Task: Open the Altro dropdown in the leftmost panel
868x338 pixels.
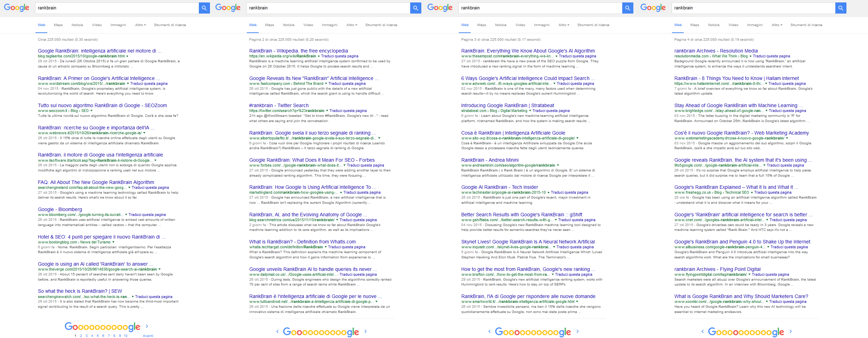Action: click(140, 25)
